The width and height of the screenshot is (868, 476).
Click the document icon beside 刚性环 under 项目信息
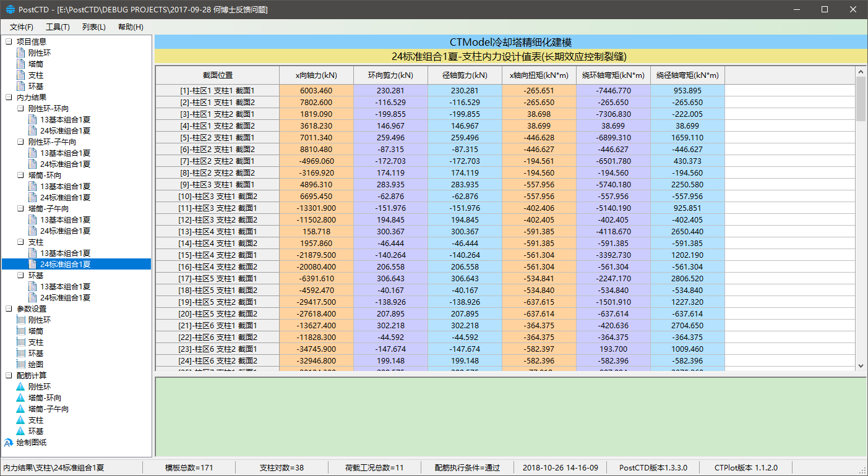(20, 53)
